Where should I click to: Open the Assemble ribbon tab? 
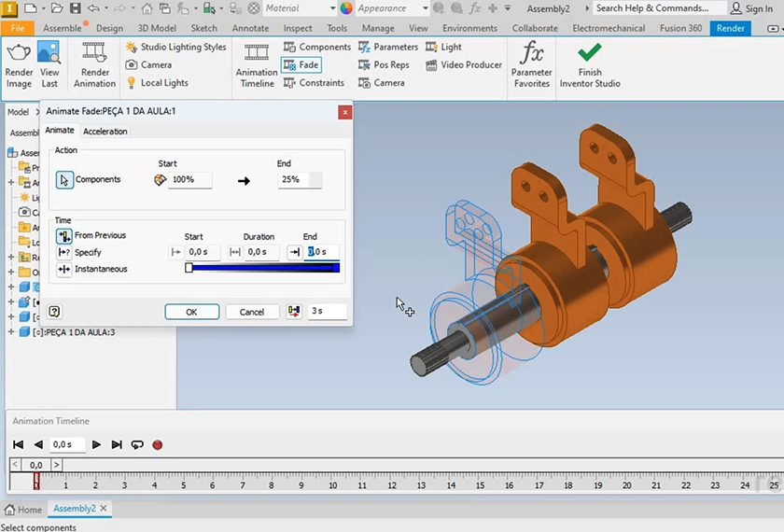pyautogui.click(x=63, y=28)
